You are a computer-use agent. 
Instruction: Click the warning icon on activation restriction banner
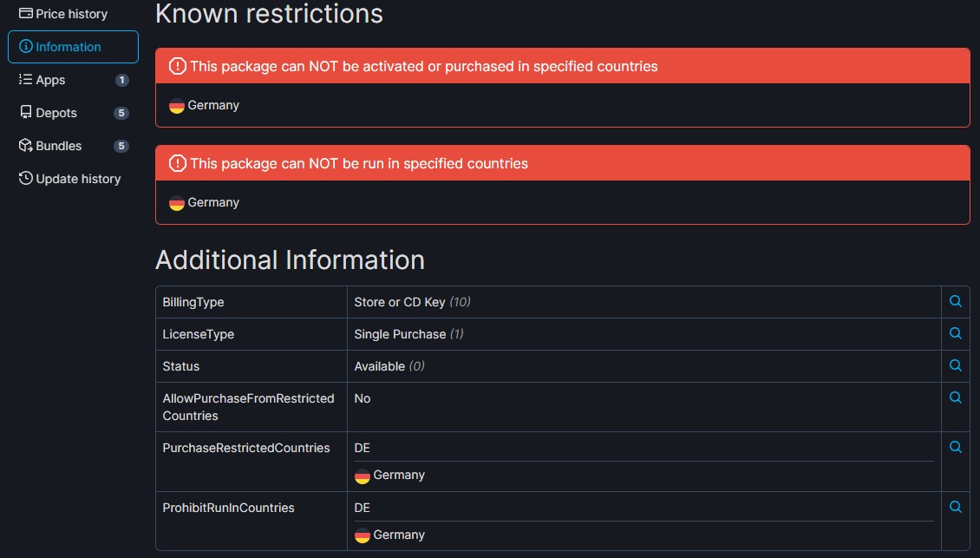[177, 66]
